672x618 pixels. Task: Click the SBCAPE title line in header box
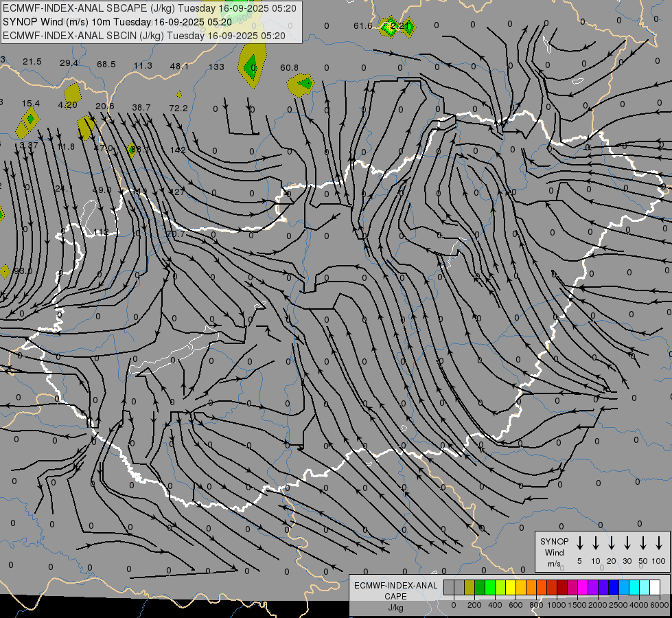[x=149, y=8]
